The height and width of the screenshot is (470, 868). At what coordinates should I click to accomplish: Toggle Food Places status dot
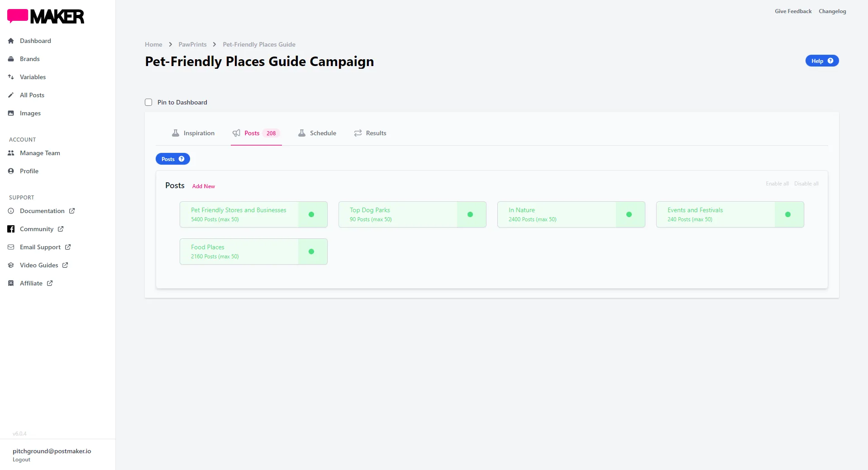tap(311, 252)
